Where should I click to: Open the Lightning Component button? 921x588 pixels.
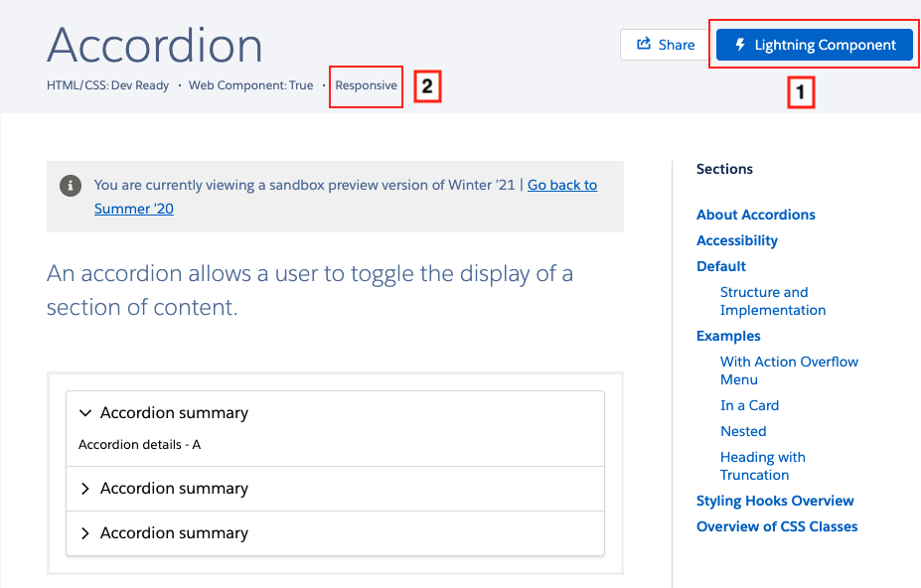click(x=814, y=45)
